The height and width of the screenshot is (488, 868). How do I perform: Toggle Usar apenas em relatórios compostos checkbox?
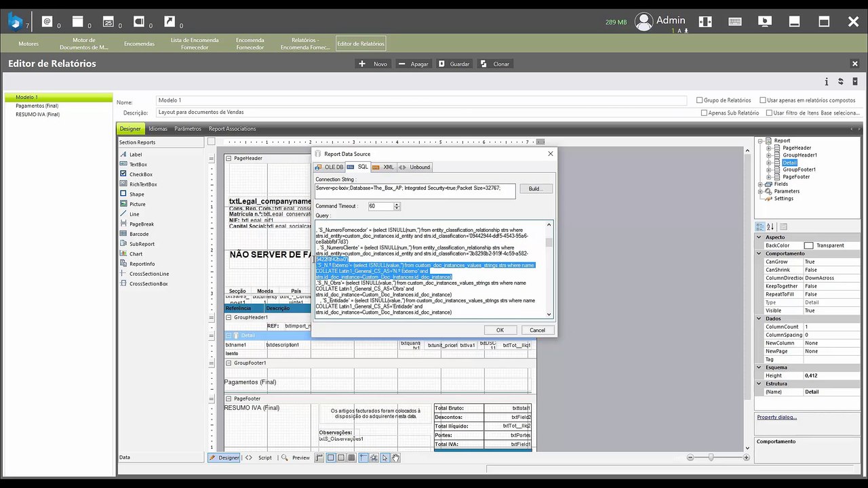point(763,100)
